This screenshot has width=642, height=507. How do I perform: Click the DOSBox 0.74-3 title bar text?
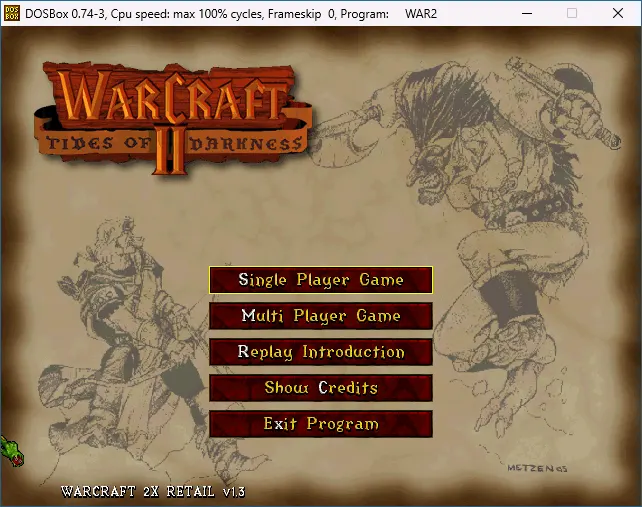click(231, 14)
